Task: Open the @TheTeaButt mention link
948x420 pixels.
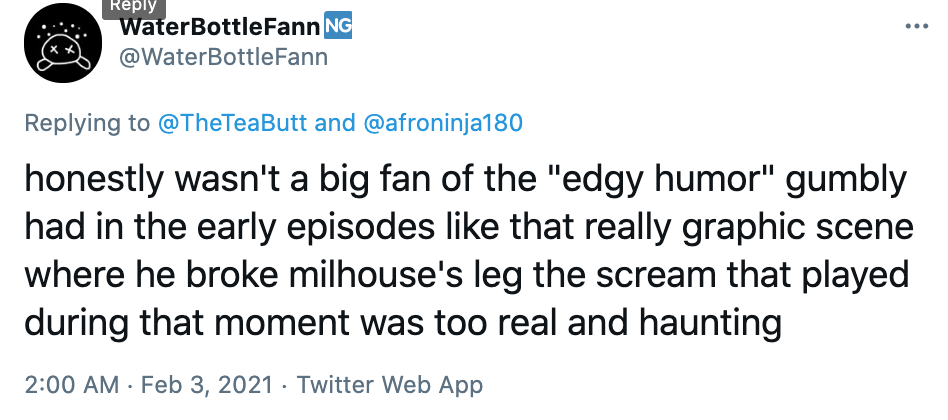Action: click(233, 123)
